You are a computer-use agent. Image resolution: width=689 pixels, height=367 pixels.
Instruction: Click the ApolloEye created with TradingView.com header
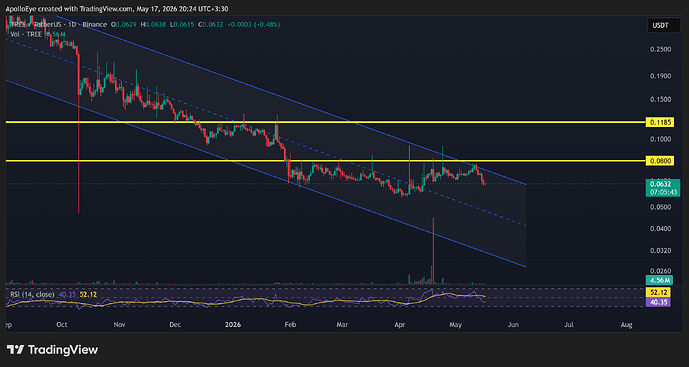tap(116, 9)
